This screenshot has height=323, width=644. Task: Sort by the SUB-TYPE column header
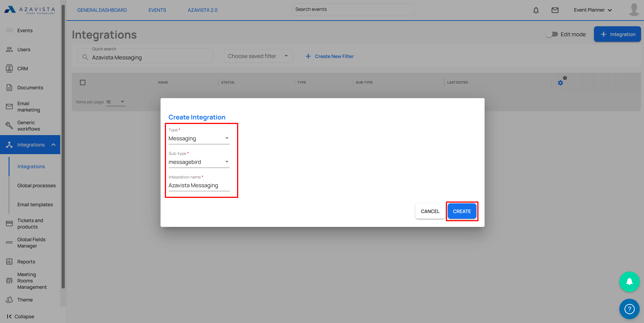click(x=364, y=82)
